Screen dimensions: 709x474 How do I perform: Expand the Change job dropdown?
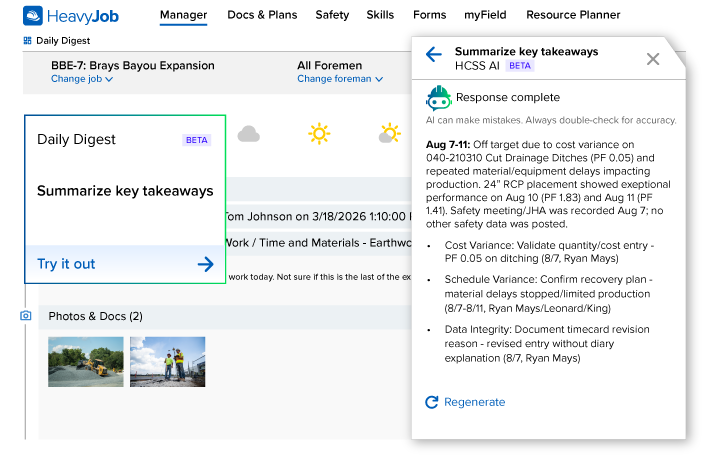82,79
